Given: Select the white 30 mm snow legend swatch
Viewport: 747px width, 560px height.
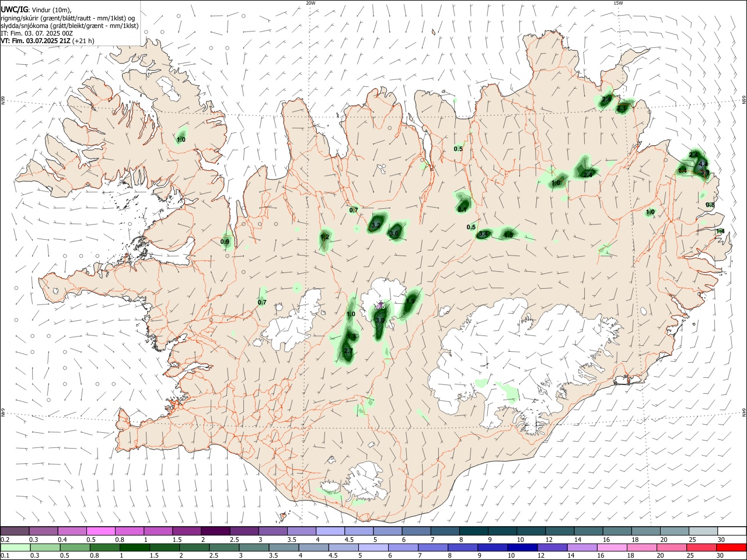Looking at the screenshot, I should tap(731, 531).
